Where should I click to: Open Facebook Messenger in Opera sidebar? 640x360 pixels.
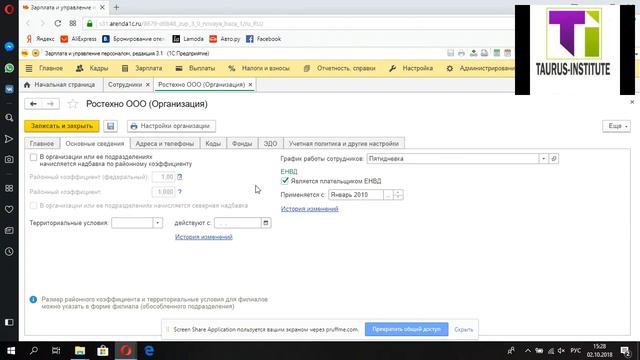[9, 47]
